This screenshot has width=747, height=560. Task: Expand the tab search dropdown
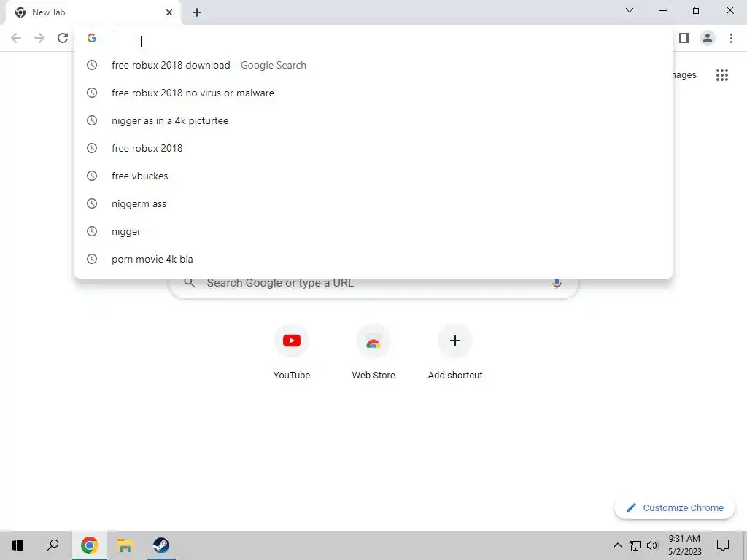click(630, 10)
